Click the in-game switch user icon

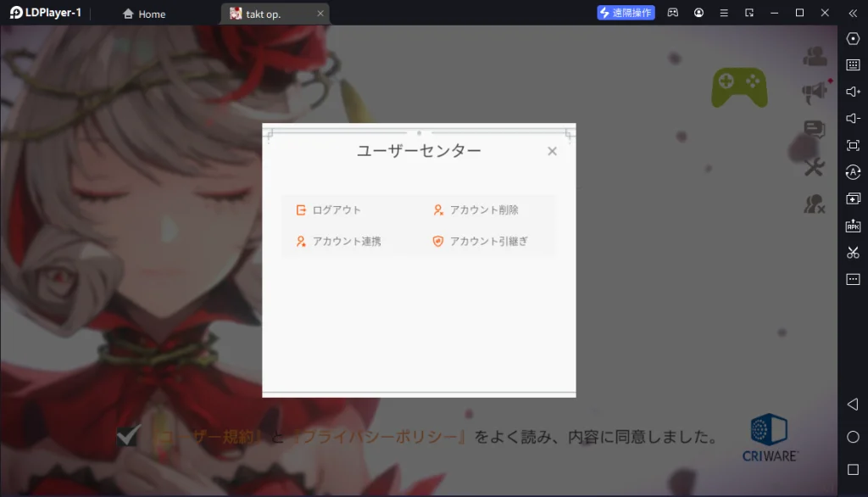coord(815,204)
